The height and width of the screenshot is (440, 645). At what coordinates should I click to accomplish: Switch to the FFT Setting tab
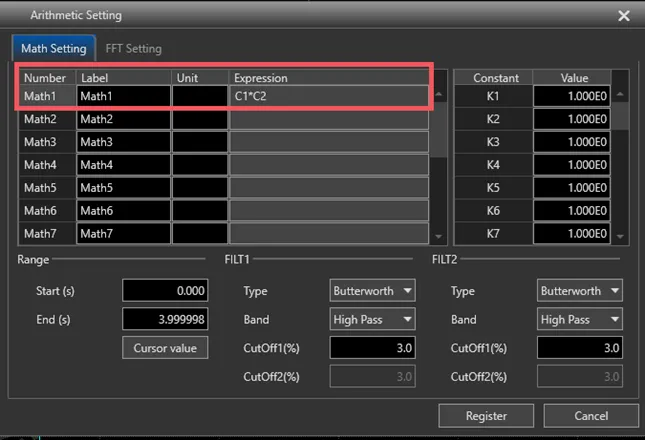(x=133, y=49)
